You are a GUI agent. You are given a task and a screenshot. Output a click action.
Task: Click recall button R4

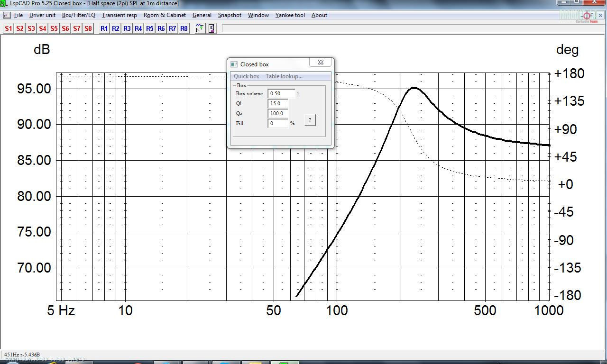[138, 28]
